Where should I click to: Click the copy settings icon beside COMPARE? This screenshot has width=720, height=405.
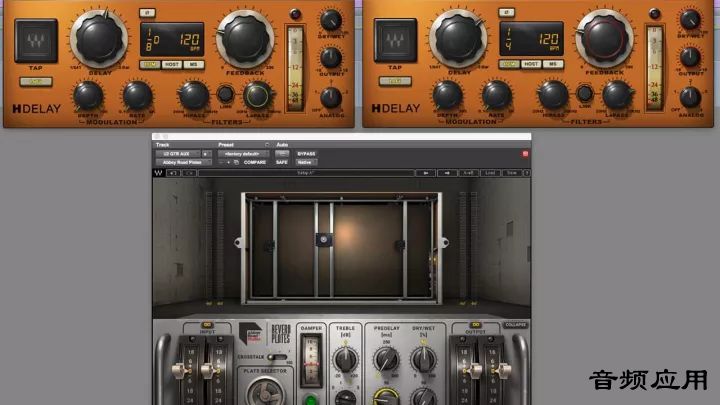click(236, 163)
